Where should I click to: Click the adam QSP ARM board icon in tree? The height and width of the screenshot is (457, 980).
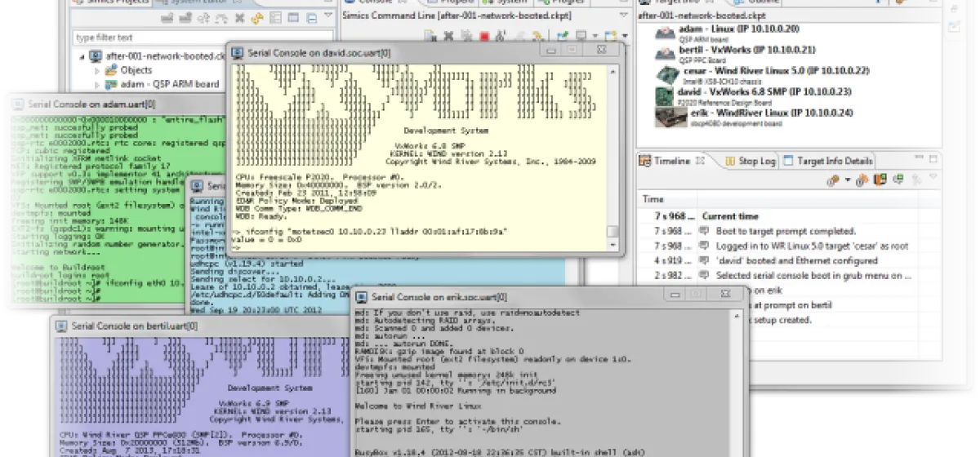pos(112,84)
